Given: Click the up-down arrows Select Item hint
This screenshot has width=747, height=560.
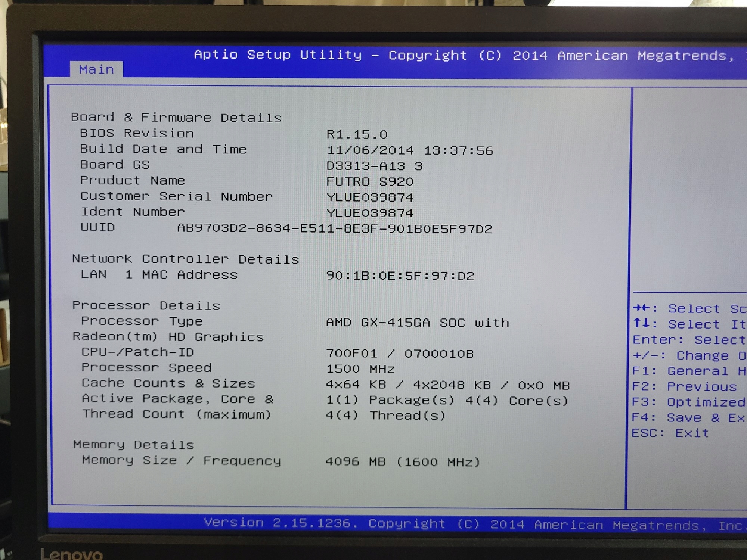Looking at the screenshot, I should (x=689, y=324).
